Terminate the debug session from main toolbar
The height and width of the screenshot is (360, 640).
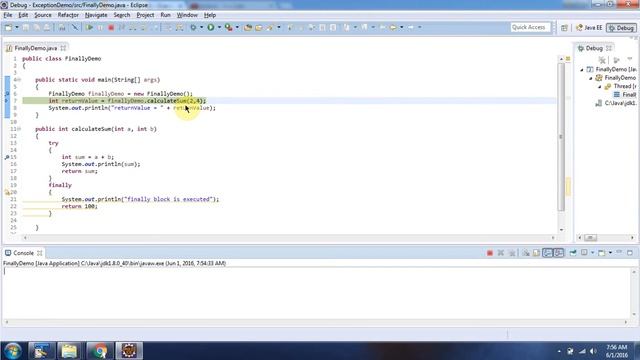pos(111,27)
